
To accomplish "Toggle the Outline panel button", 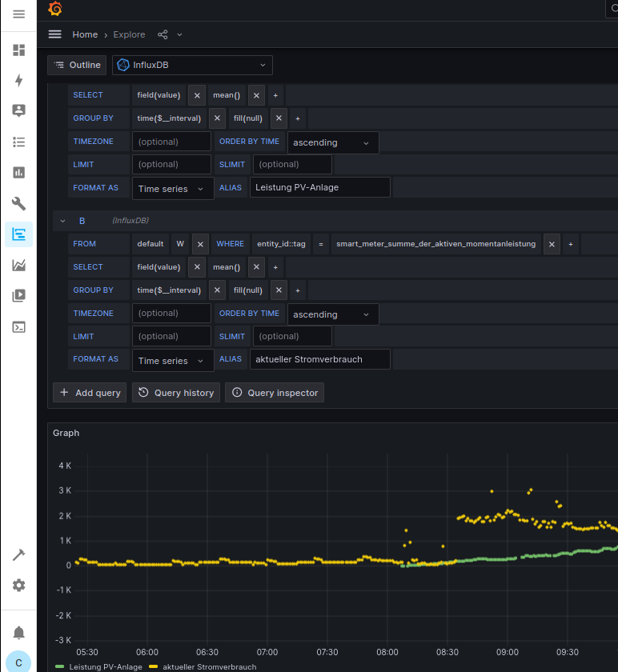I will pos(78,65).
